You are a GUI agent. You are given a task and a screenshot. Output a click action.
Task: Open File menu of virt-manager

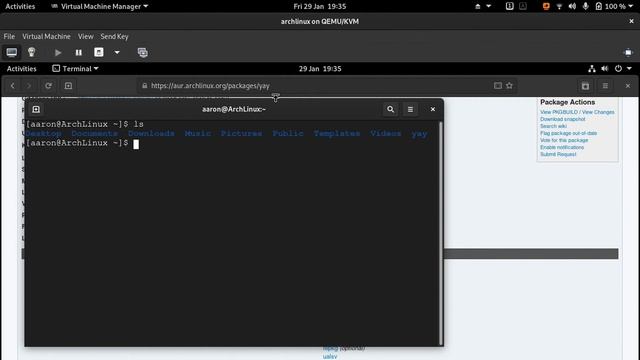[x=9, y=36]
